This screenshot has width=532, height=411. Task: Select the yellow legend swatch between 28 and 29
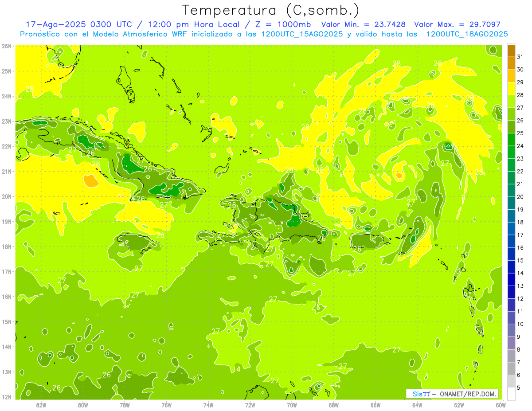[x=511, y=89]
